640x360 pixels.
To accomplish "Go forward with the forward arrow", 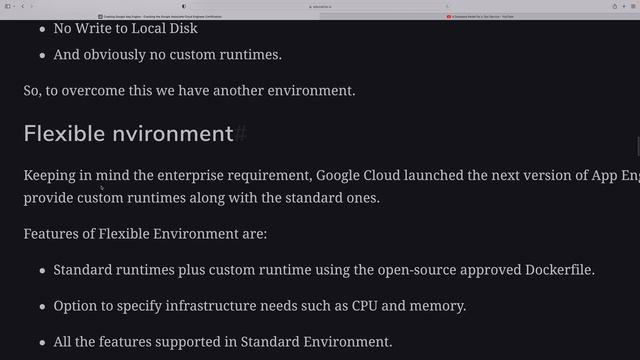I will (x=31, y=6).
